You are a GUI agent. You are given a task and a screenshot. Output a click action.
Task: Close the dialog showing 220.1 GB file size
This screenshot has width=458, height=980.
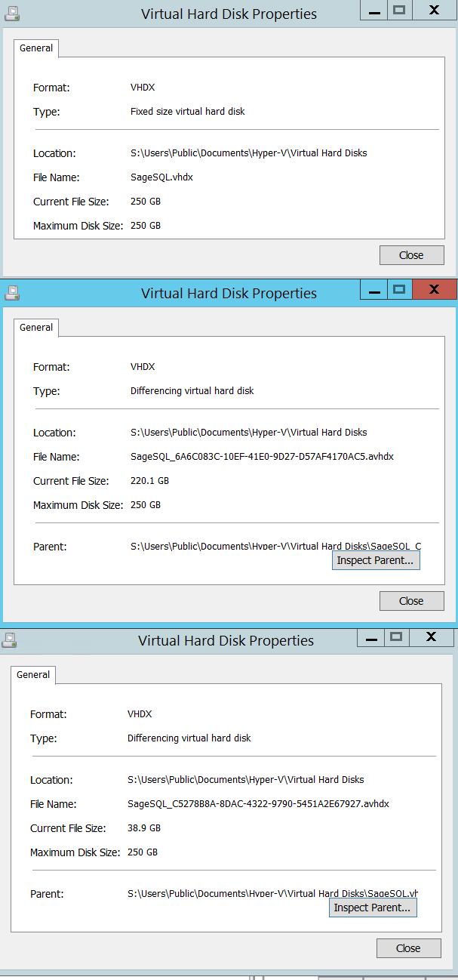pos(411,600)
